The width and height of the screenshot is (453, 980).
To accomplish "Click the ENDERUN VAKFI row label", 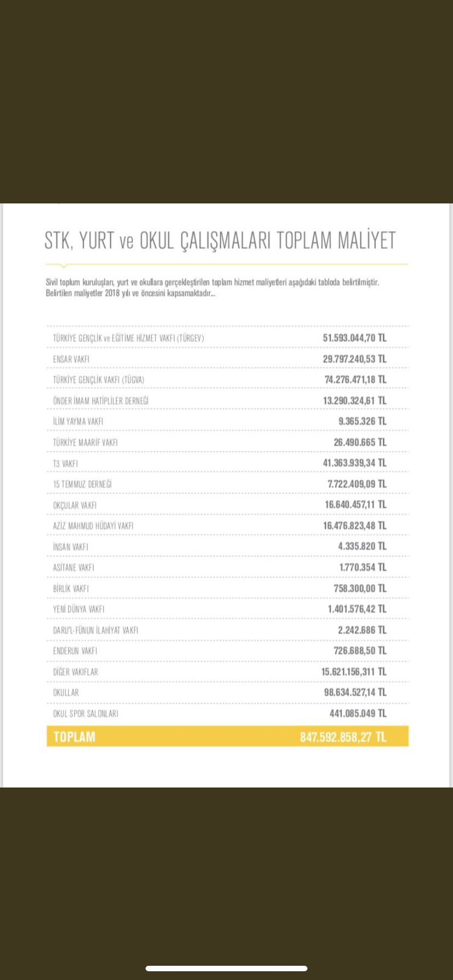I will click(75, 651).
